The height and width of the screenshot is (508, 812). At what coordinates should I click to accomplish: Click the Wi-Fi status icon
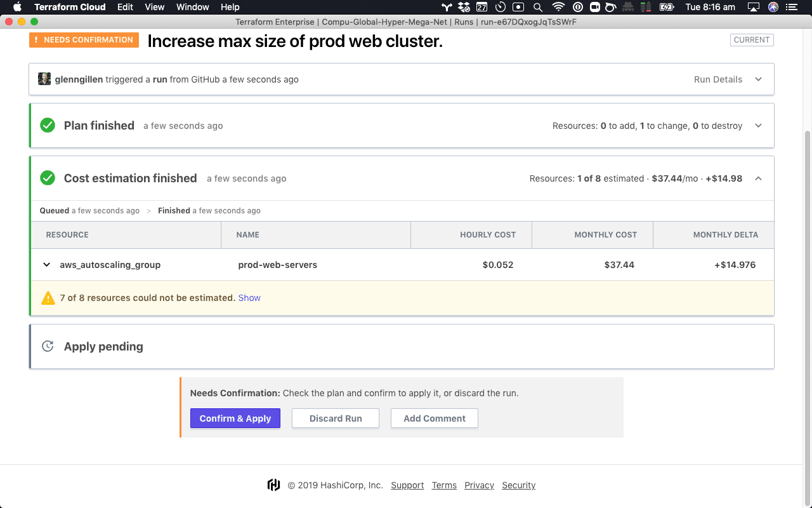point(558,7)
